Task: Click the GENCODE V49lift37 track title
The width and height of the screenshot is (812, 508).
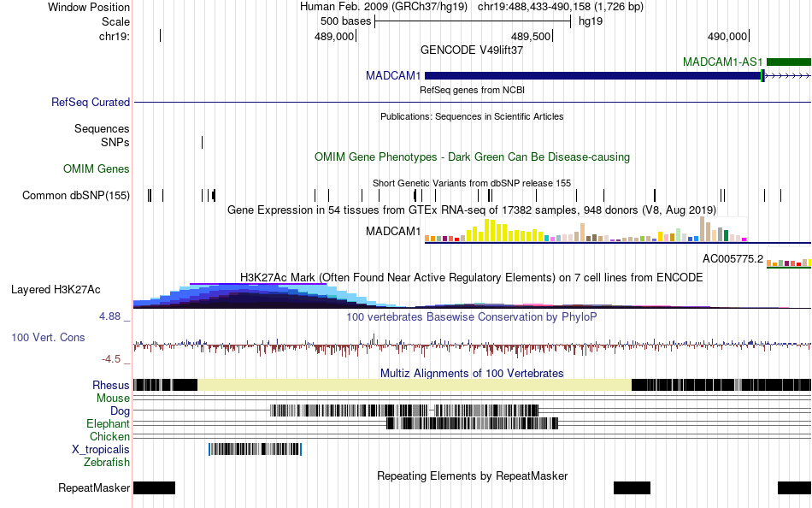Action: tap(472, 50)
